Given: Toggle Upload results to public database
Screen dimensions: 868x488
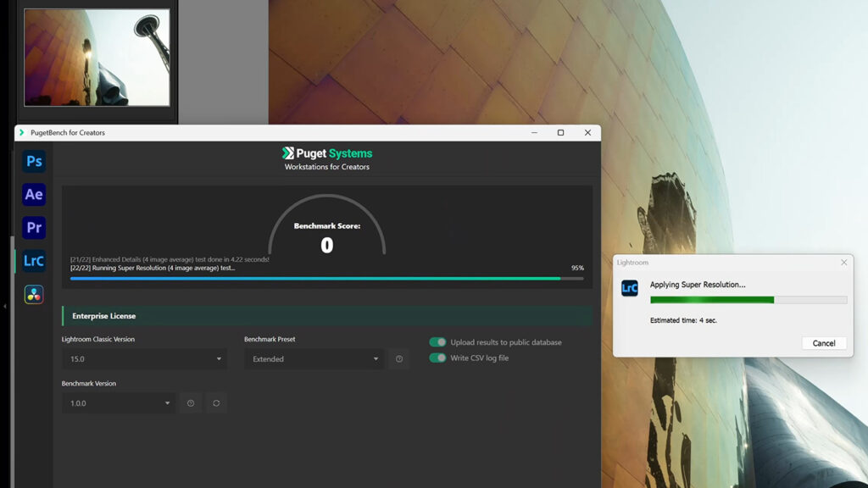Looking at the screenshot, I should coord(437,342).
